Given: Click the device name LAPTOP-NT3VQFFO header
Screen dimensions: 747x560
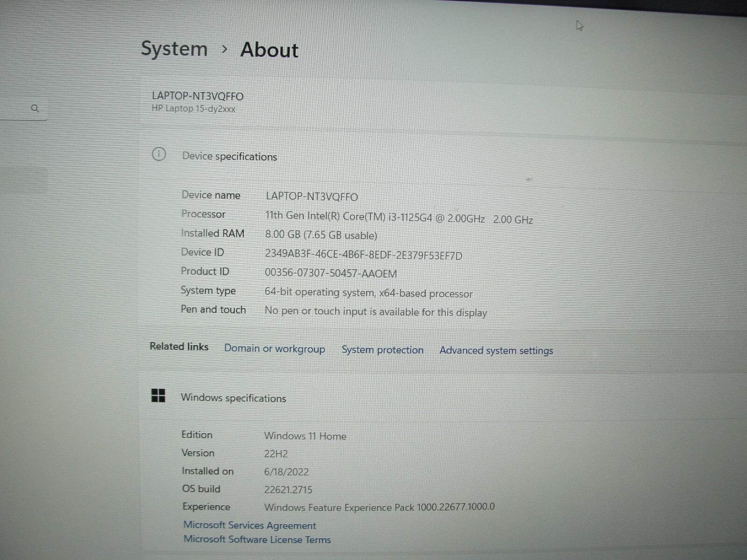Looking at the screenshot, I should pyautogui.click(x=197, y=96).
